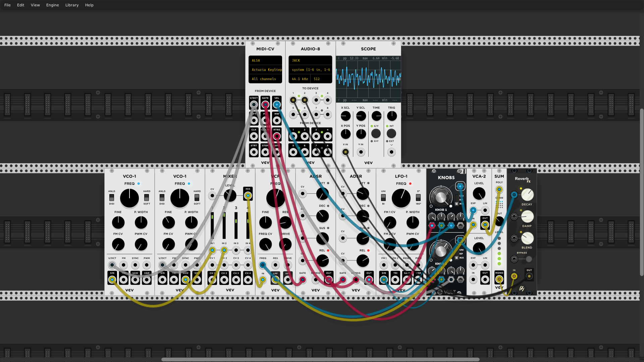The height and width of the screenshot is (362, 644).
Task: Open the File menu
Action: tap(7, 5)
